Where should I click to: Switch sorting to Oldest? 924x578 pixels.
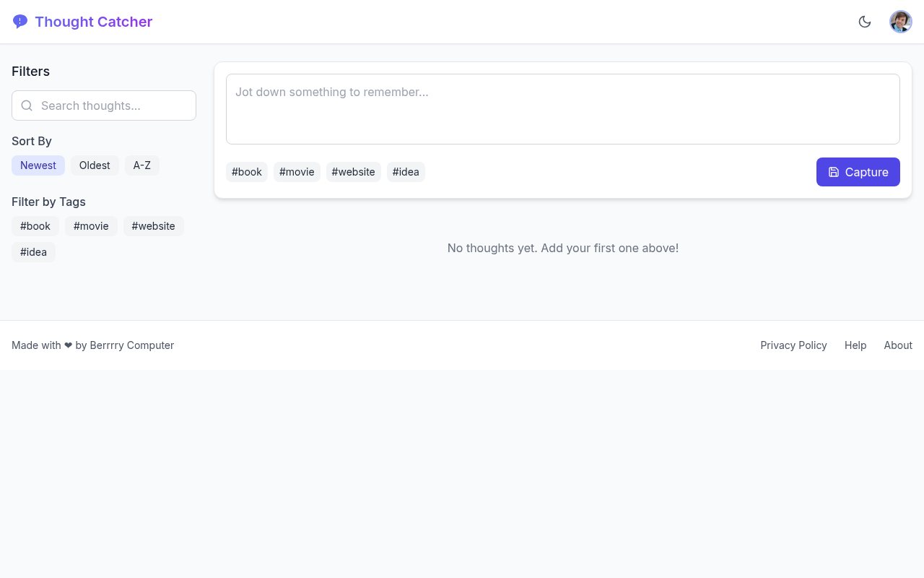95,165
